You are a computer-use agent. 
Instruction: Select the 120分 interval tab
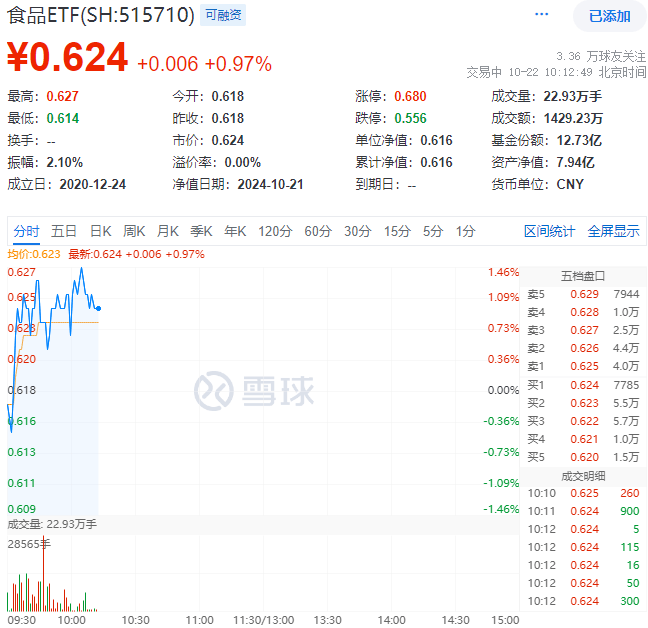[x=275, y=231]
